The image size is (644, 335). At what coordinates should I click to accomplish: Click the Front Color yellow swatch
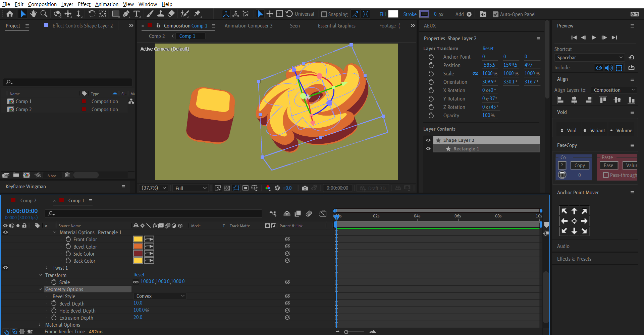pos(138,239)
